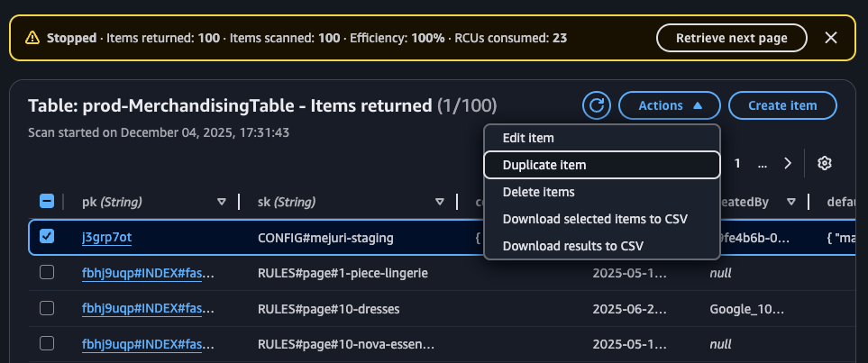This screenshot has height=363, width=868.
Task: Check the RULES#page#10-dresses row
Action: coord(47,309)
